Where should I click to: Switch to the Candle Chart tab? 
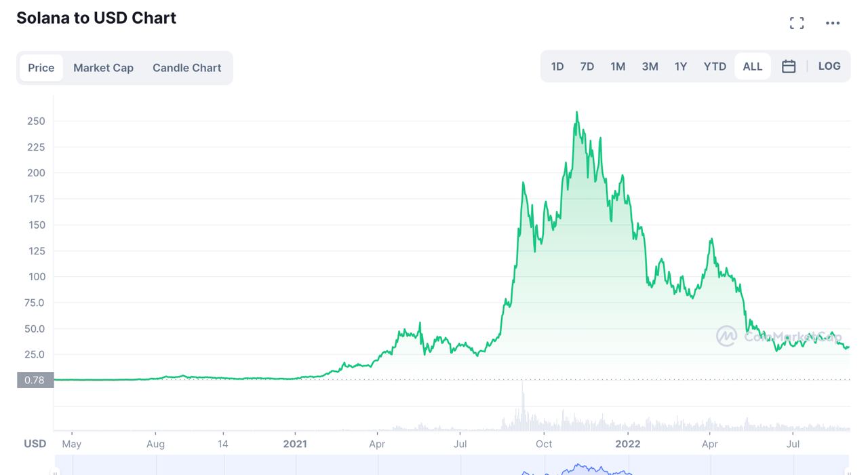186,68
